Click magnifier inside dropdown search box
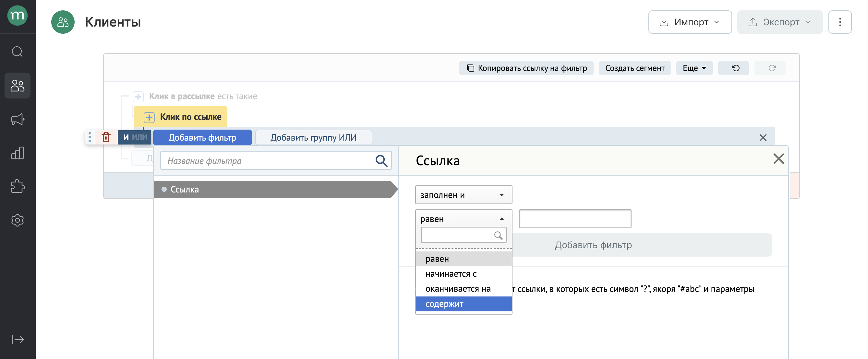This screenshot has width=868, height=359. (x=498, y=236)
